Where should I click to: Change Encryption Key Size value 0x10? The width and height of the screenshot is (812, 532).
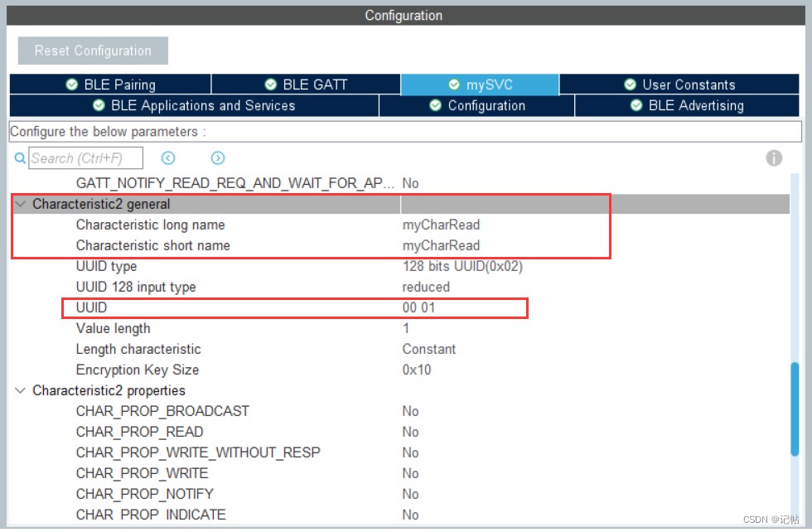pyautogui.click(x=417, y=370)
